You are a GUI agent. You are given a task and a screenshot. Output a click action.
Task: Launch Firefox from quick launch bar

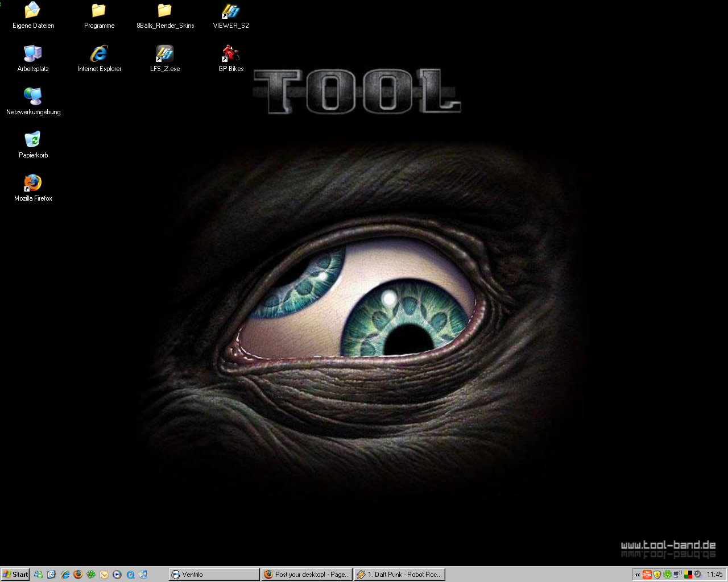pos(78,575)
